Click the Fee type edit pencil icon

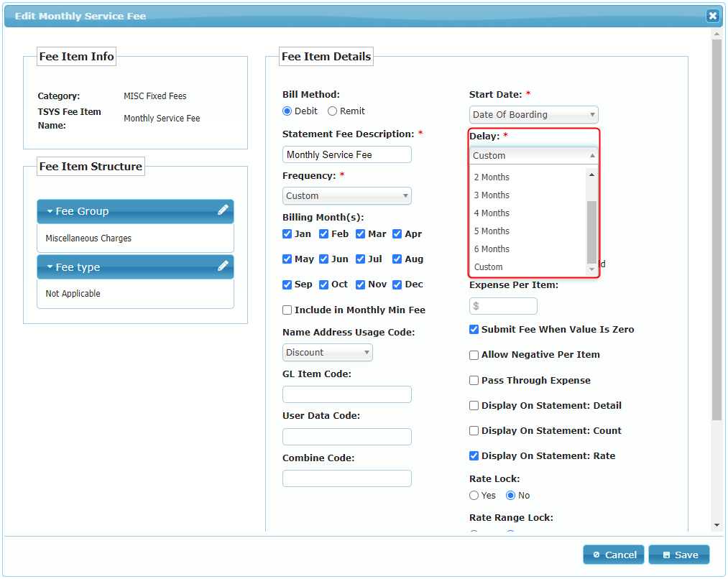223,267
